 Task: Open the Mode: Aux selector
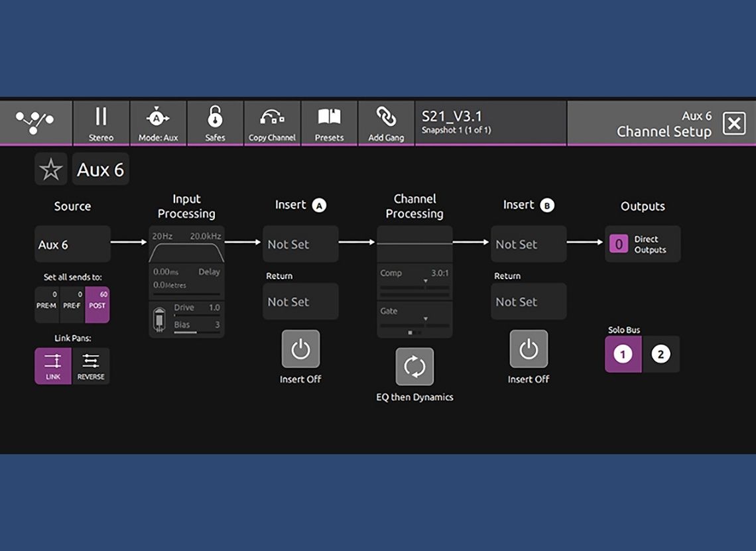tap(158, 123)
